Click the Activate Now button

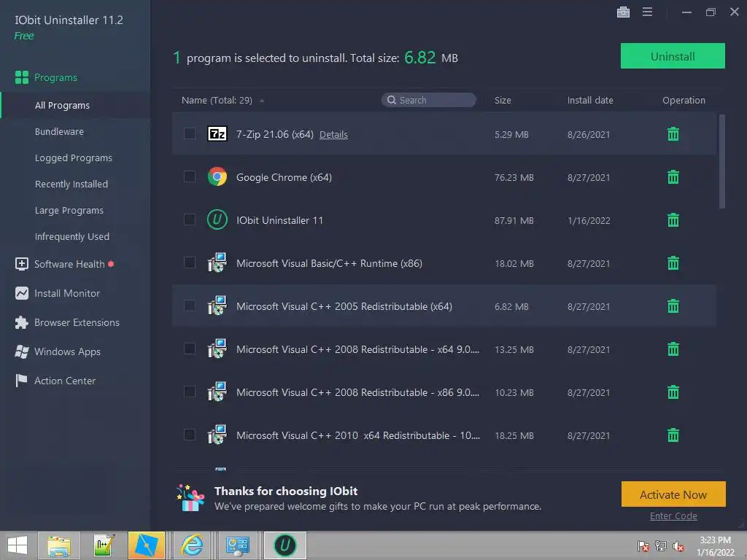tap(673, 494)
